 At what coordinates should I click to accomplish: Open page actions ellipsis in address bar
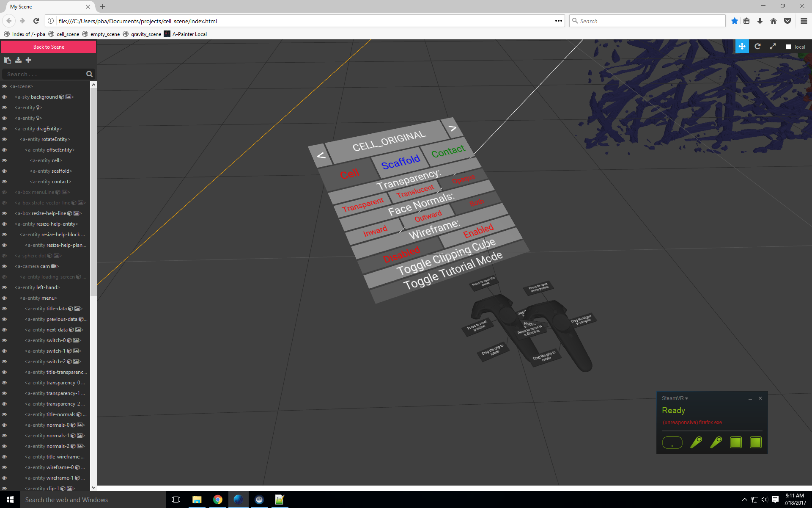(x=558, y=21)
